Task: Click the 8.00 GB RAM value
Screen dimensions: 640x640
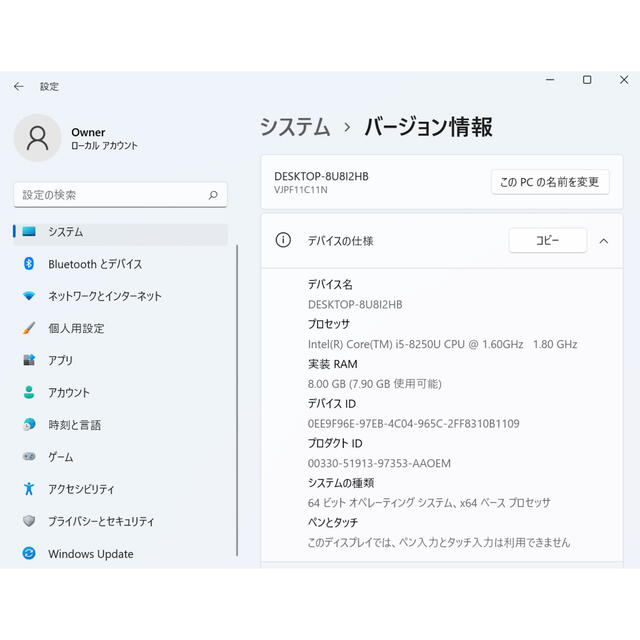Action: 375,384
